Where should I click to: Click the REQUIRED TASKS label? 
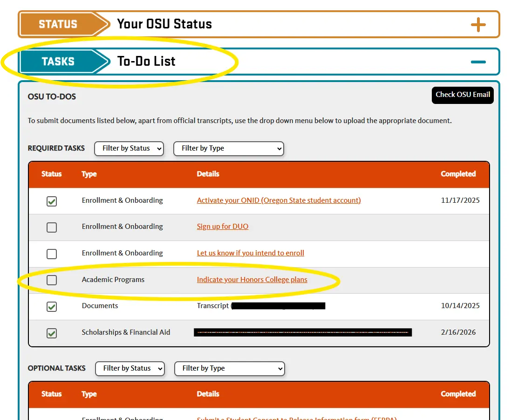(x=56, y=148)
